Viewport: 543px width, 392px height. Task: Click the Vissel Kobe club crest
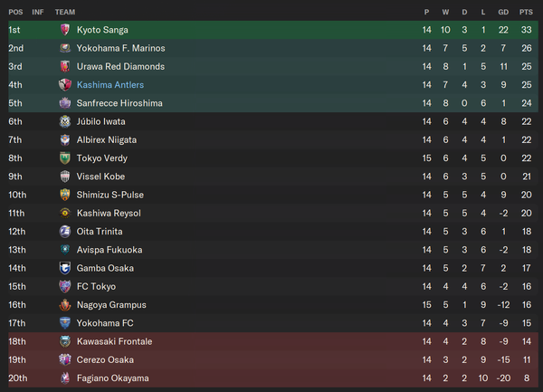point(65,177)
